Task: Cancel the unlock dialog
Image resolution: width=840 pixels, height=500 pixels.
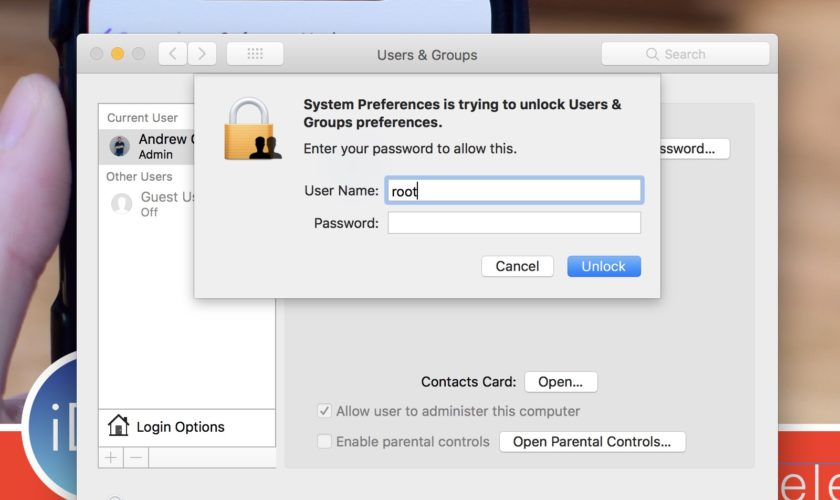Action: 517,266
